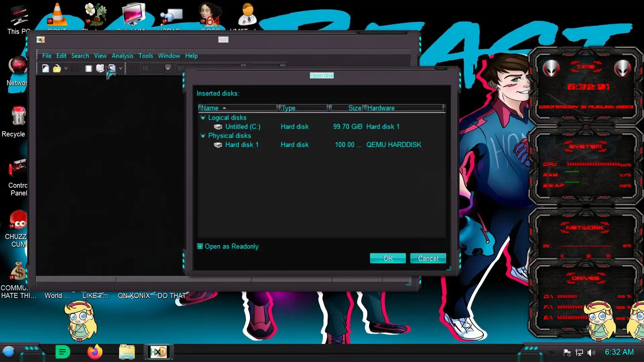Click the New file toolbar icon

point(46,68)
